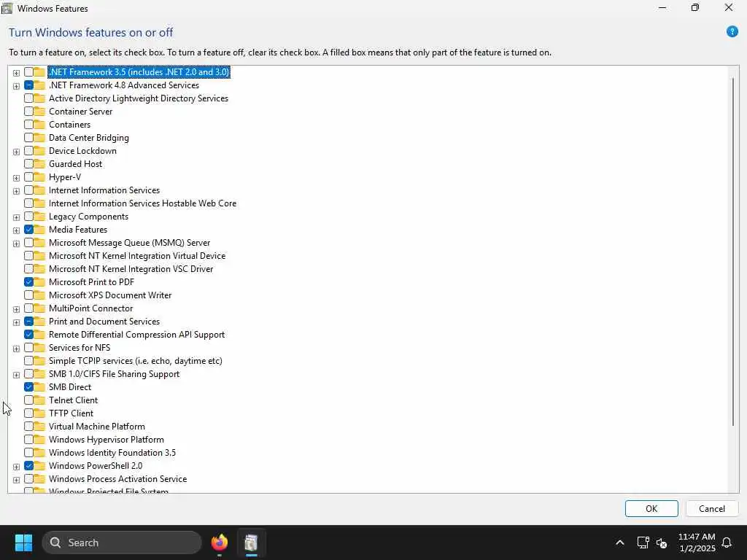The width and height of the screenshot is (747, 560).
Task: Check the Containers feature checkbox
Action: tap(28, 124)
